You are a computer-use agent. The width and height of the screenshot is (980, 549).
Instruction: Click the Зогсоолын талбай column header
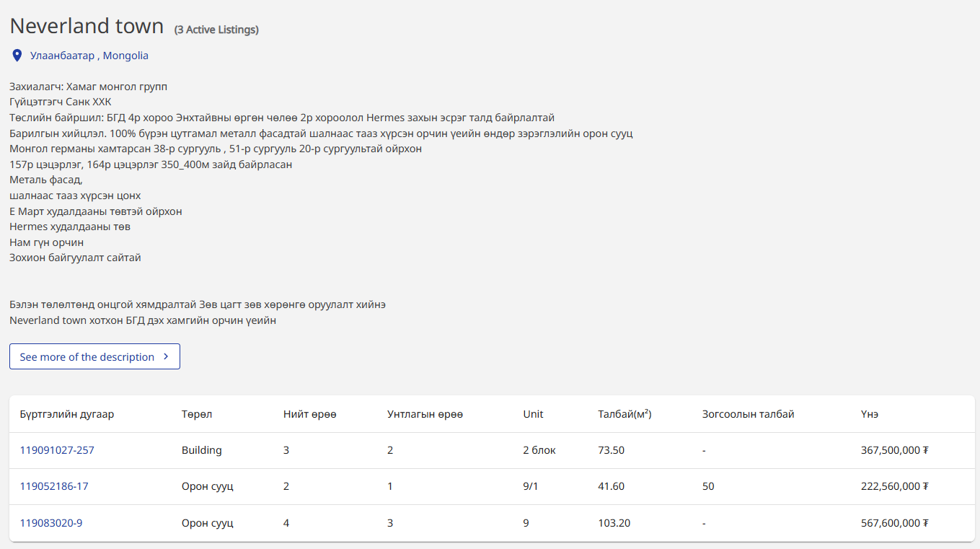[748, 414]
